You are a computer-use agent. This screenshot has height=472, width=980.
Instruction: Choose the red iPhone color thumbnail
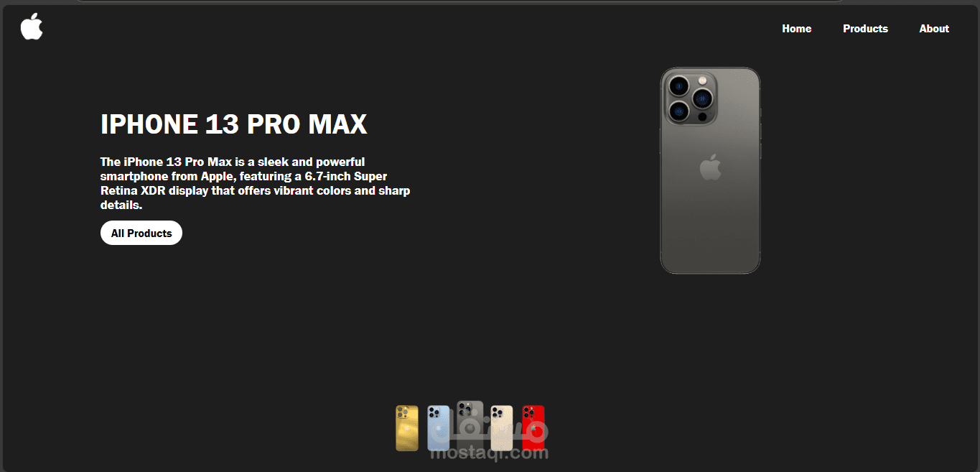(533, 428)
